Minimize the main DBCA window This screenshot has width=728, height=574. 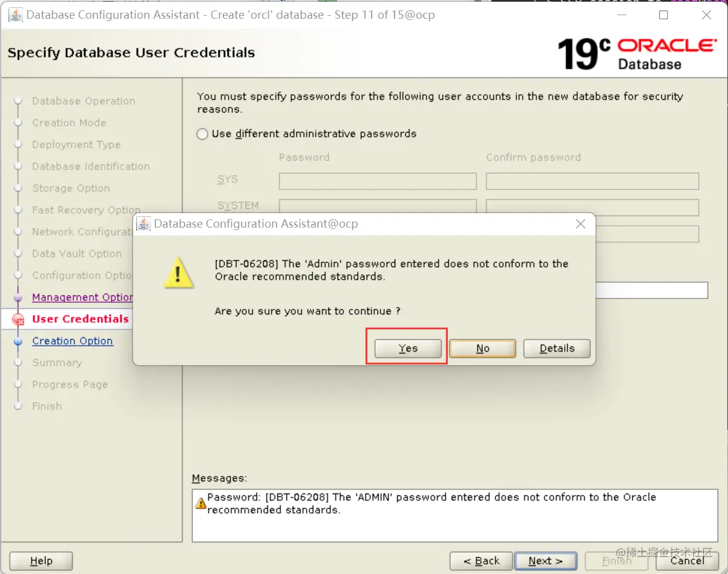click(621, 15)
